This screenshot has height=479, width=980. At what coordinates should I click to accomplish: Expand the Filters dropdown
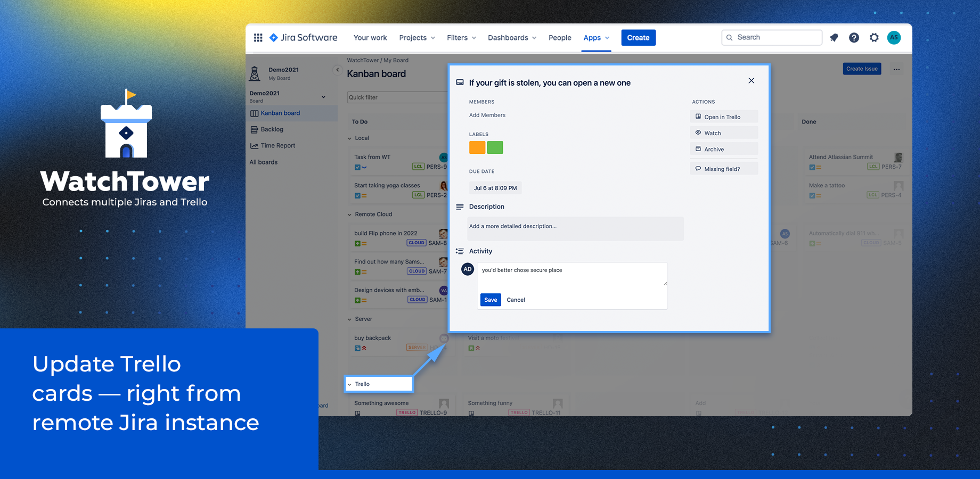(x=462, y=38)
